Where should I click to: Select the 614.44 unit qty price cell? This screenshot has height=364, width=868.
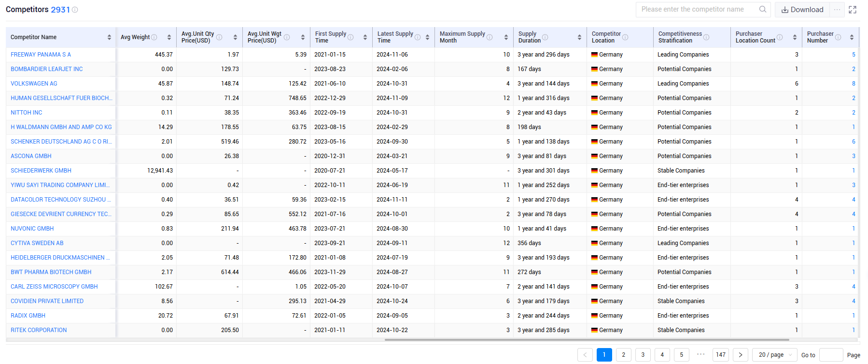230,272
